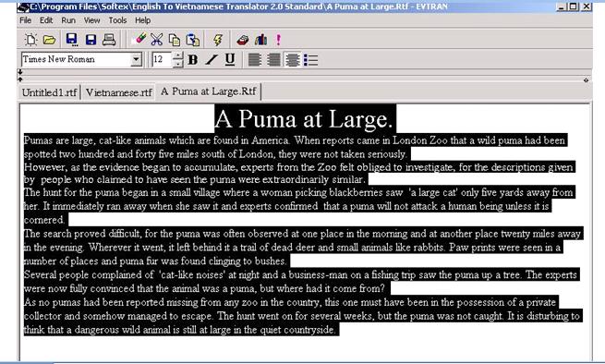Toggle Italic formatting
The width and height of the screenshot is (605, 364).
[x=211, y=59]
